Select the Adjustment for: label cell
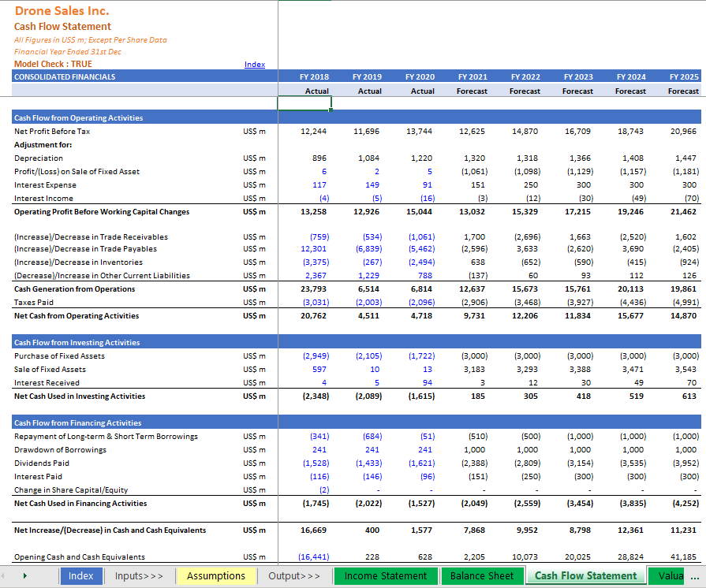Image resolution: width=706 pixels, height=588 pixels. 43,145
